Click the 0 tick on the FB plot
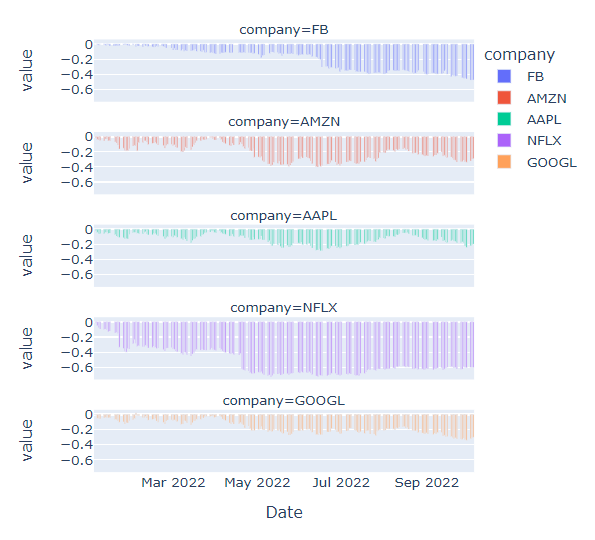 pos(89,44)
